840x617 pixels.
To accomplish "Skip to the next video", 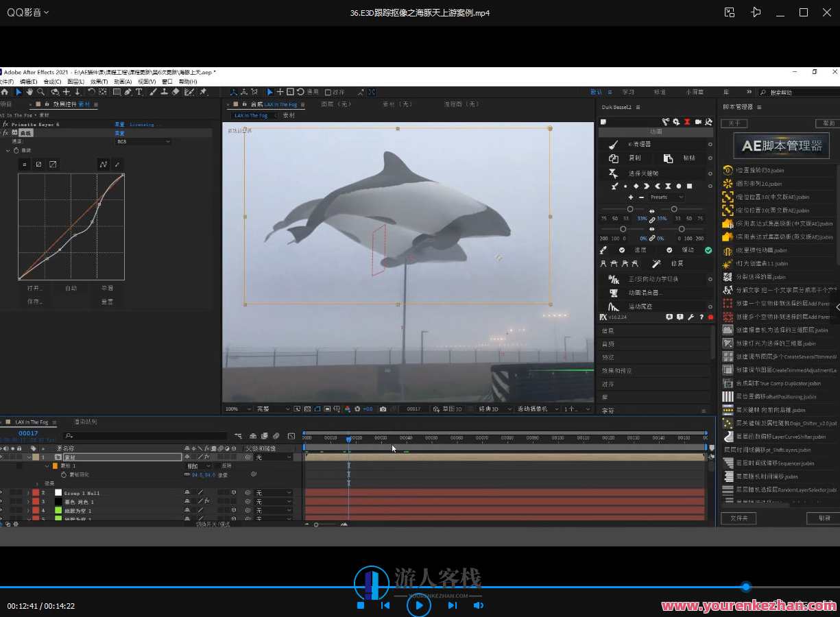I will pos(452,605).
